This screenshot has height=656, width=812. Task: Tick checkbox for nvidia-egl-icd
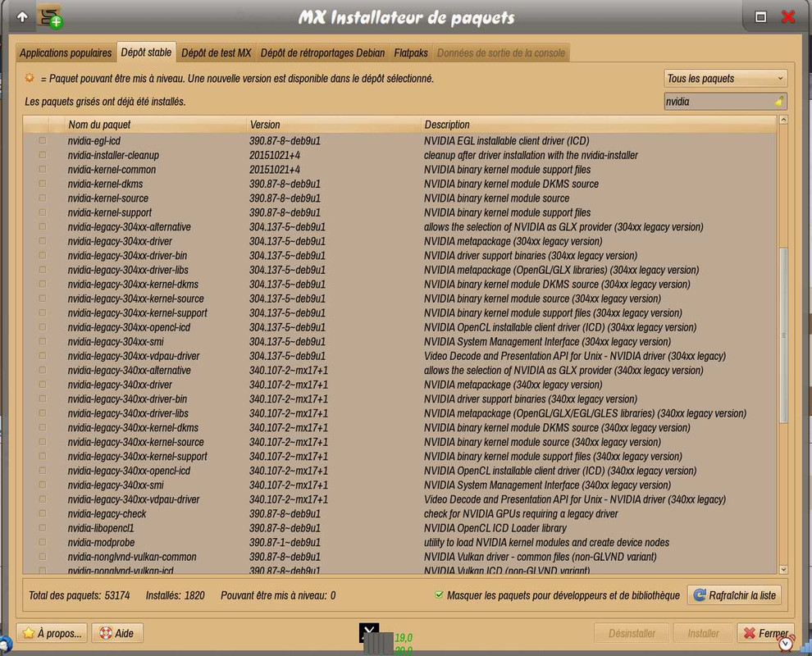tap(43, 140)
